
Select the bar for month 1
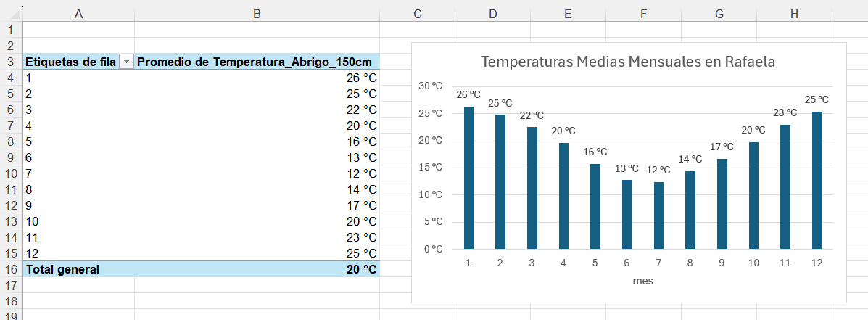469,178
